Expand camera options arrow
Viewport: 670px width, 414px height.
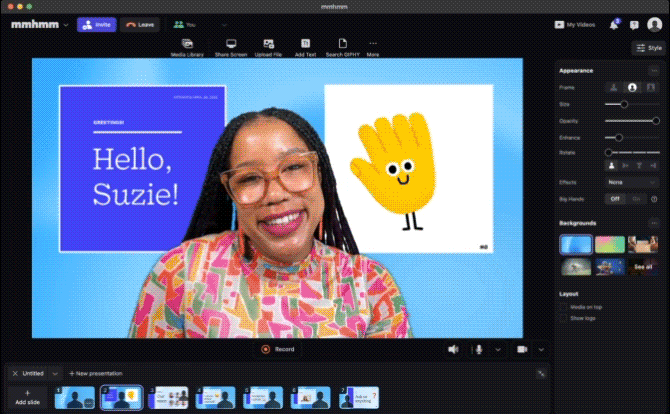pyautogui.click(x=541, y=350)
